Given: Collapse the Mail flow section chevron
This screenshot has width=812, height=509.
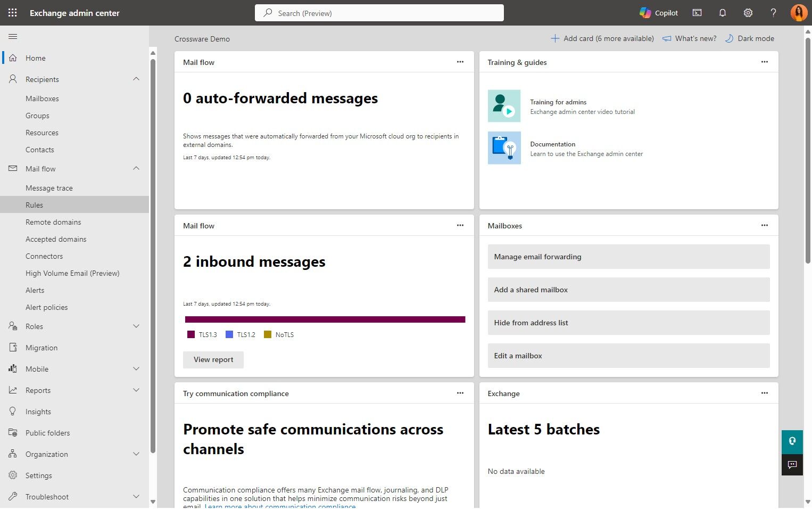Looking at the screenshot, I should pos(136,168).
